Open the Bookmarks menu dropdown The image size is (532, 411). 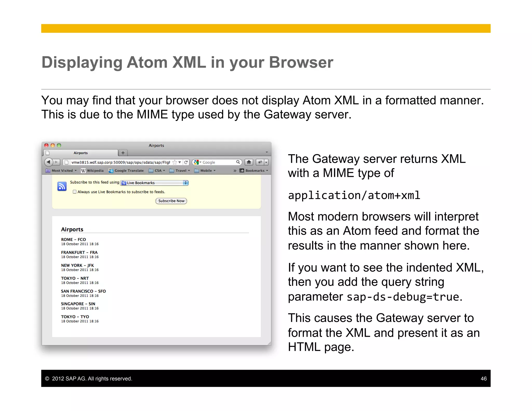pyautogui.click(x=254, y=170)
